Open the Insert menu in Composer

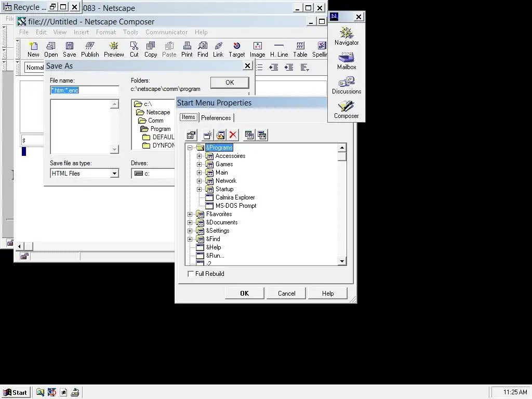(x=81, y=32)
